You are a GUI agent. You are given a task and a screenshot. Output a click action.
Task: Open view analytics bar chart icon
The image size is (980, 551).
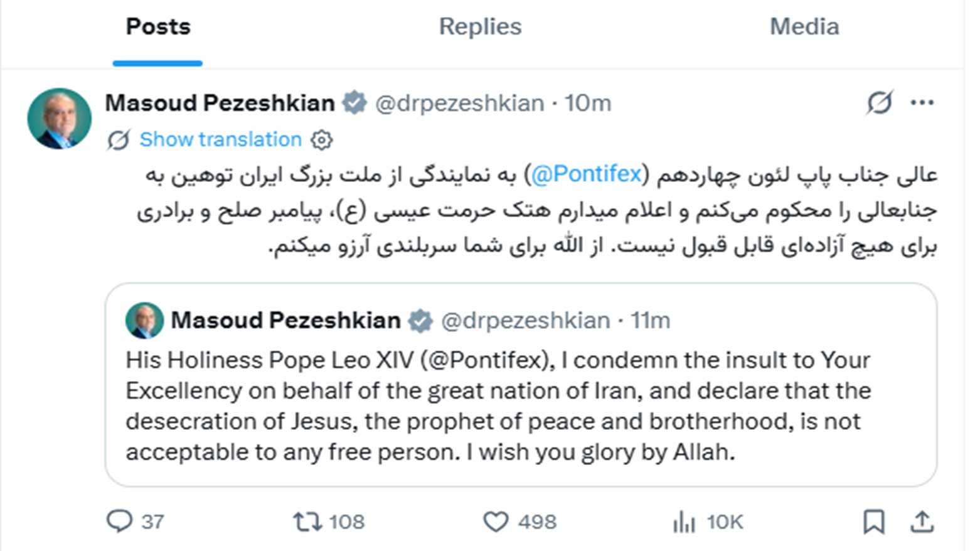coord(684,522)
